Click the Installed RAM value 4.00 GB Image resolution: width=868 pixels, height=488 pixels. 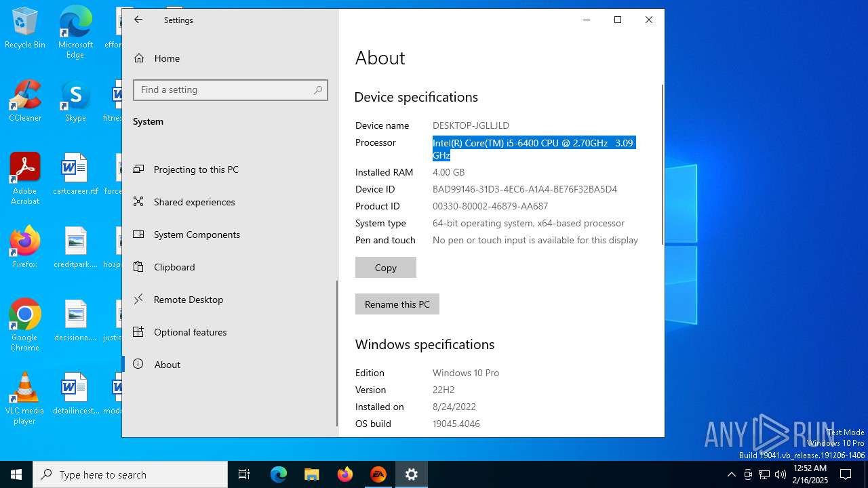(x=448, y=172)
